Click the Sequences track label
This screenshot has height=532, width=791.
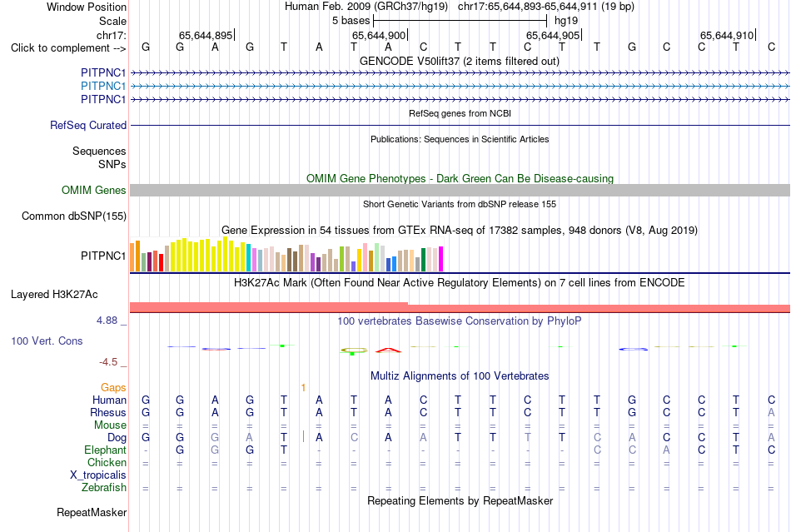tap(99, 151)
